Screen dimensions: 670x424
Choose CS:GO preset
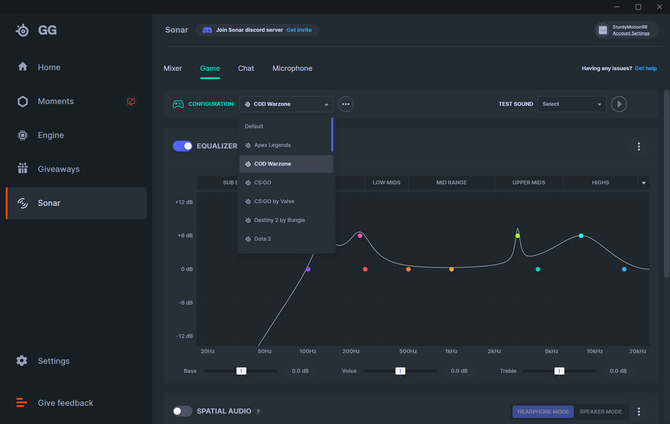tap(286, 183)
